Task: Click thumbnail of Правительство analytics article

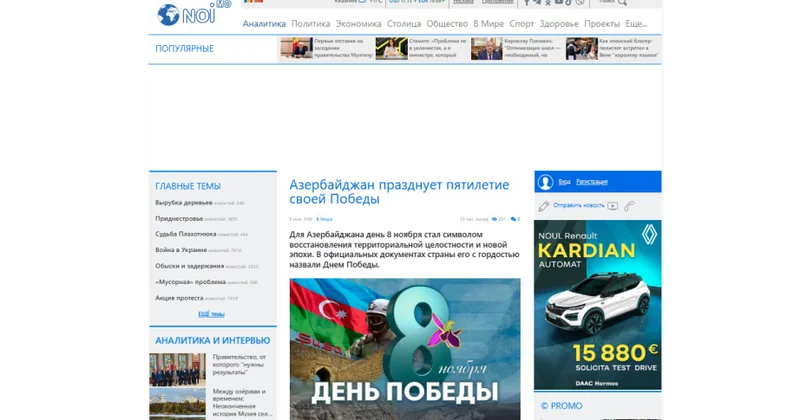Action: pyautogui.click(x=178, y=369)
